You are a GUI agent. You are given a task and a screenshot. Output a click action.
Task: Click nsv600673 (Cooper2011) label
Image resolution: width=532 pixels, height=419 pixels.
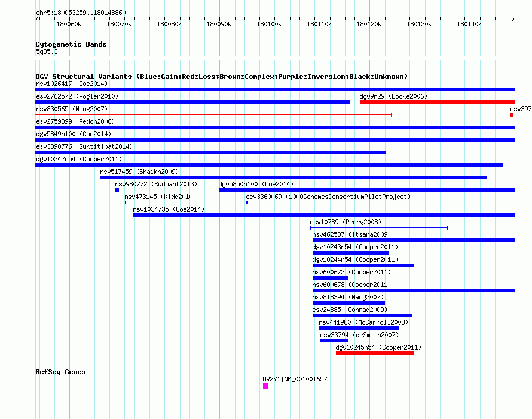click(x=351, y=272)
